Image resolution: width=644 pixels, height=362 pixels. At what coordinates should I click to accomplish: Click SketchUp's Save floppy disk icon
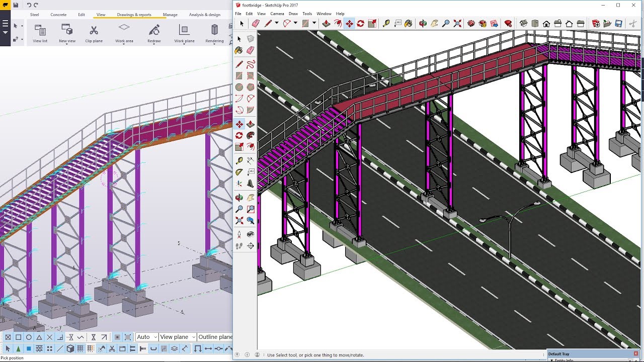coord(618,24)
